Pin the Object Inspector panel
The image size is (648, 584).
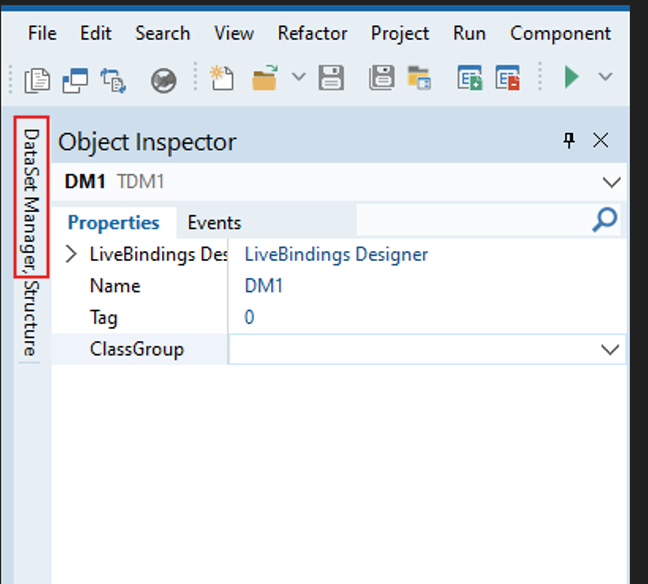569,141
